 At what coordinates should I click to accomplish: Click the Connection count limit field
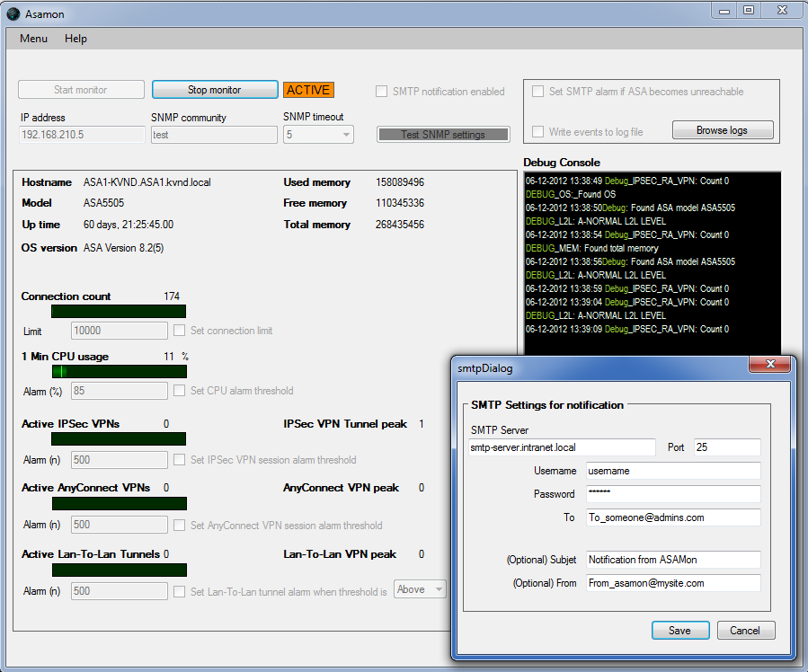[x=119, y=331]
